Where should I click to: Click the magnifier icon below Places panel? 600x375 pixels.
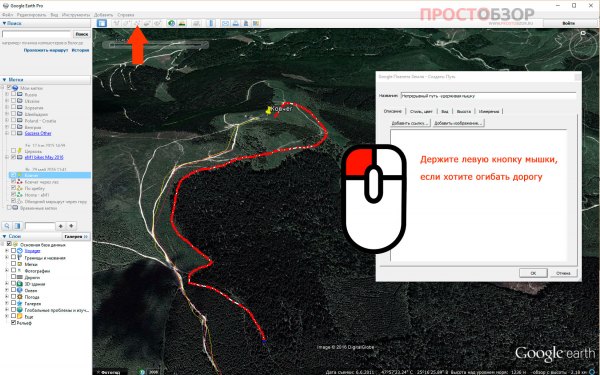pos(7,226)
